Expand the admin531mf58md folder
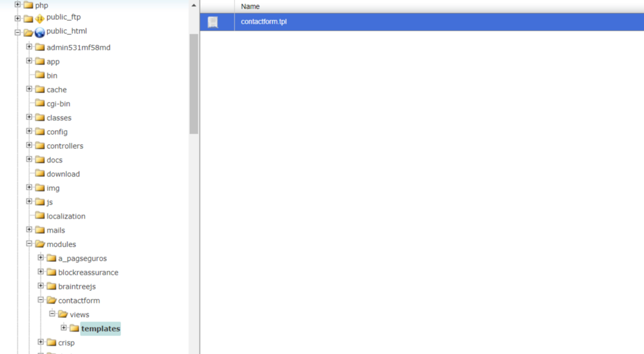Viewport: 644px width, 354px height. click(29, 46)
